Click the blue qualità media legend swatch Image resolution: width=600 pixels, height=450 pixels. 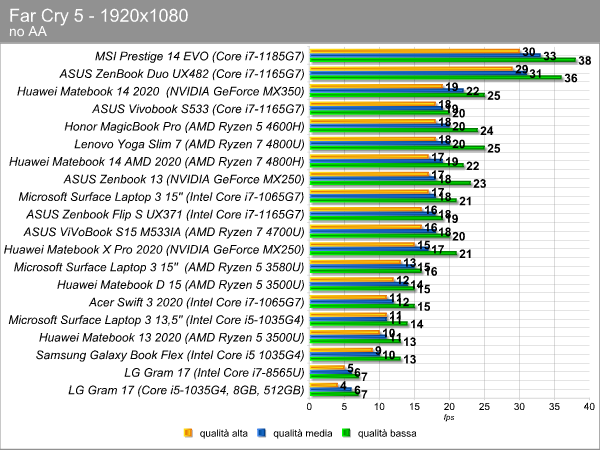pos(262,433)
